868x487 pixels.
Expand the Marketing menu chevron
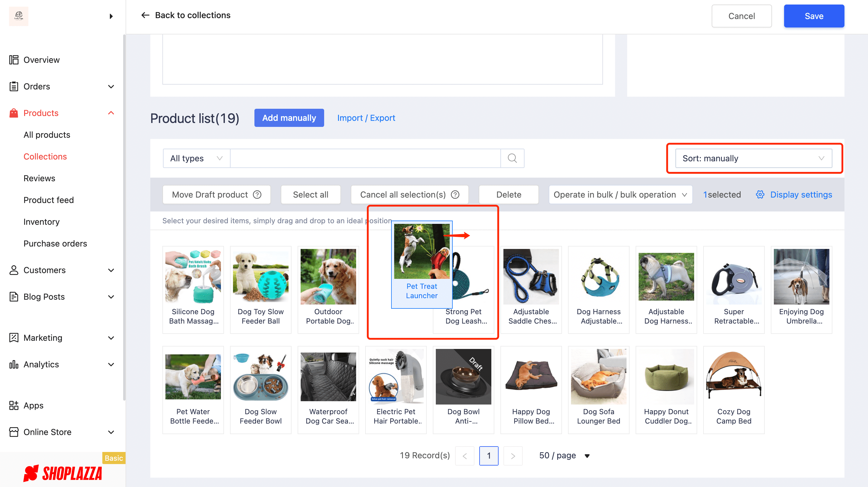(x=111, y=338)
